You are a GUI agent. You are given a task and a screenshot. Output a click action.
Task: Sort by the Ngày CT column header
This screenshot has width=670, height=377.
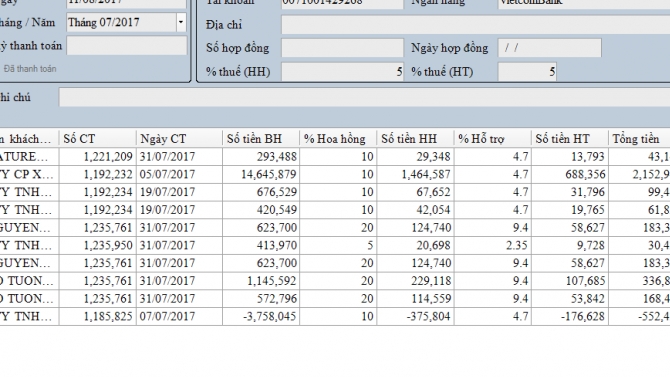click(x=179, y=139)
